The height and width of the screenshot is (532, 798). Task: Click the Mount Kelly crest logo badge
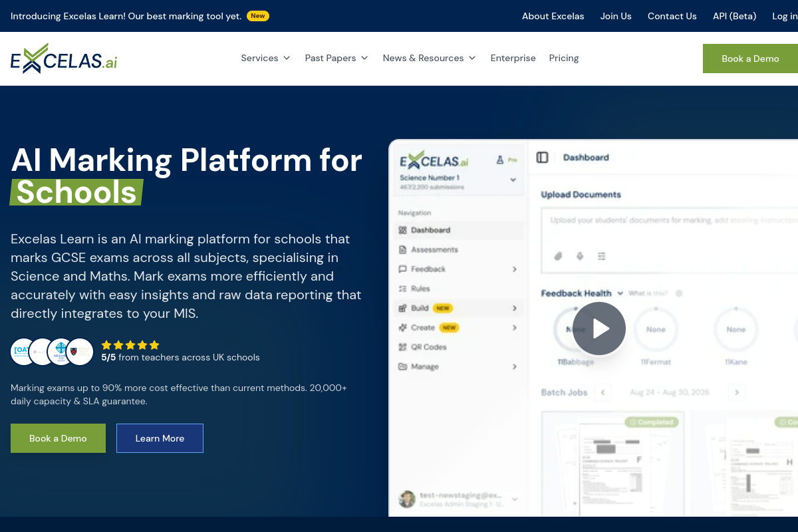pos(80,352)
